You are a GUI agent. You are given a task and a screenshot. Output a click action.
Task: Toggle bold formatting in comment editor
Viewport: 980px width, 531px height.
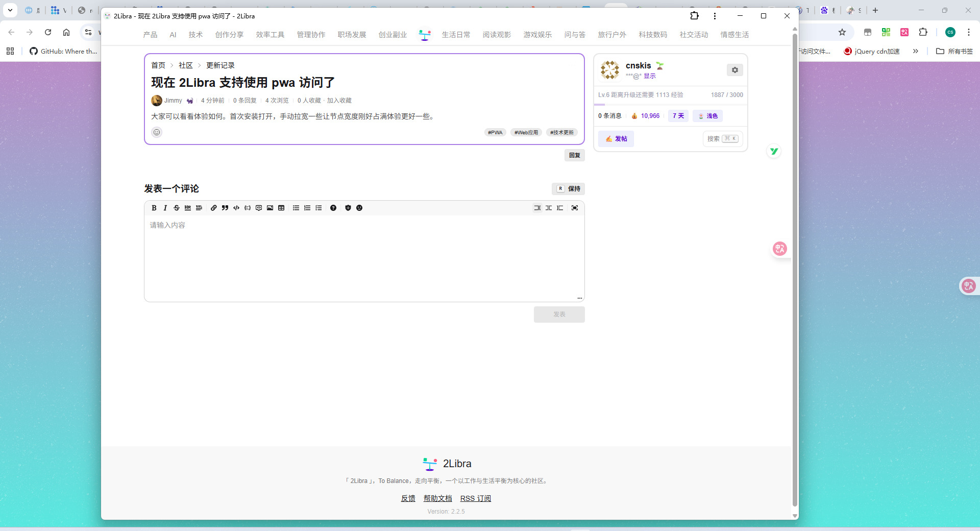[x=154, y=208]
